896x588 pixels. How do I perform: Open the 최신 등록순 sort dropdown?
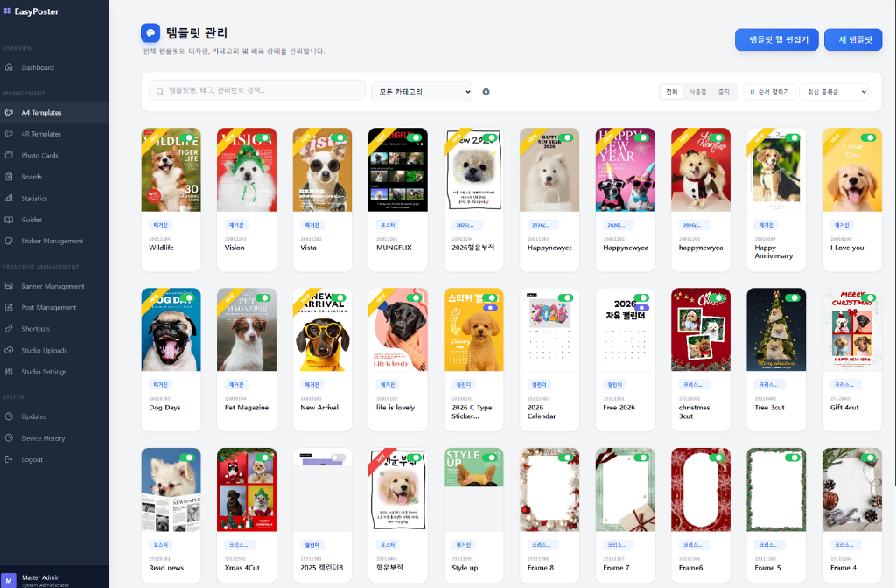pyautogui.click(x=834, y=91)
